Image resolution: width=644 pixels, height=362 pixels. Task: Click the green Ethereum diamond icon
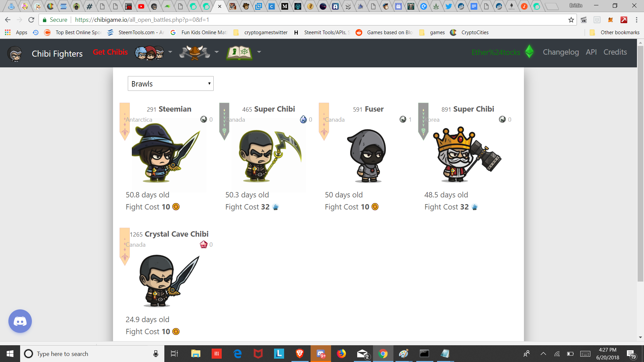(529, 52)
